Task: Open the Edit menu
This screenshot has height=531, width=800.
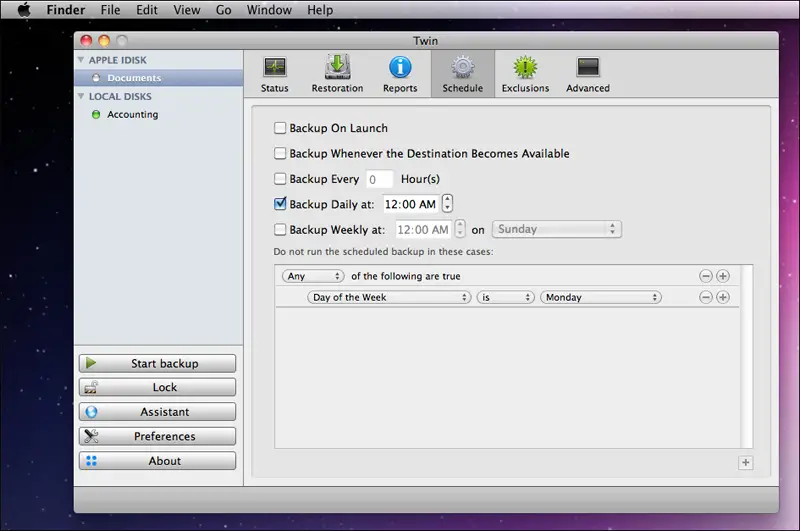Action: click(146, 10)
